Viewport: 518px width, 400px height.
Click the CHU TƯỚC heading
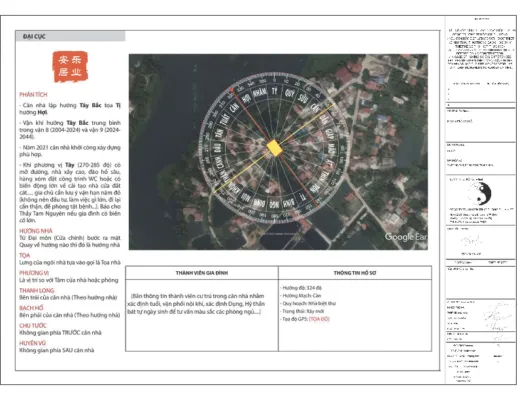tap(33, 326)
